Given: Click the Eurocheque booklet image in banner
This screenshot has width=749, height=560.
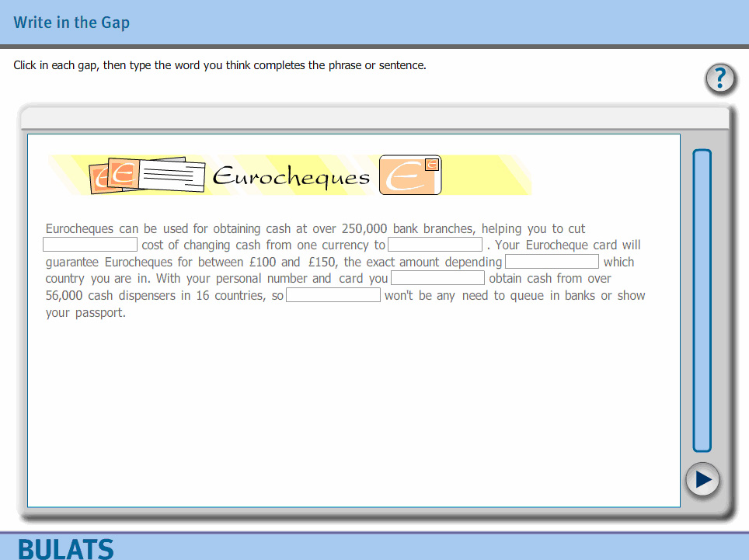Looking at the screenshot, I should click(x=147, y=176).
